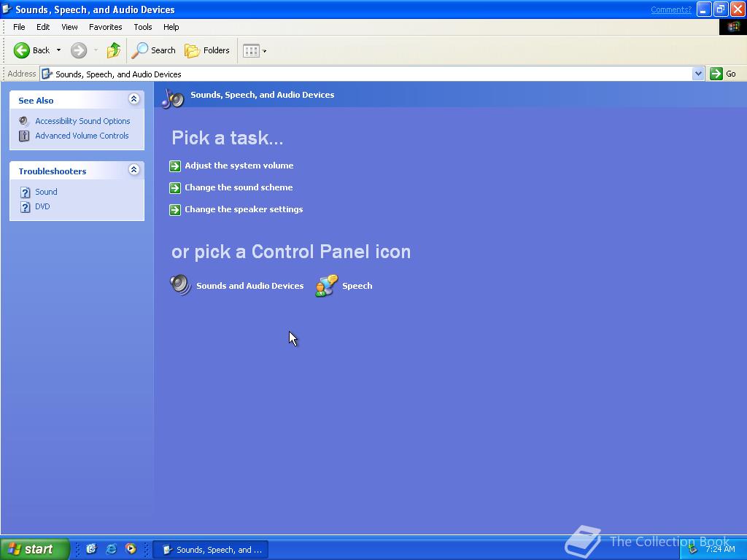The image size is (747, 560).
Task: Open the Speech label link
Action: 357,286
